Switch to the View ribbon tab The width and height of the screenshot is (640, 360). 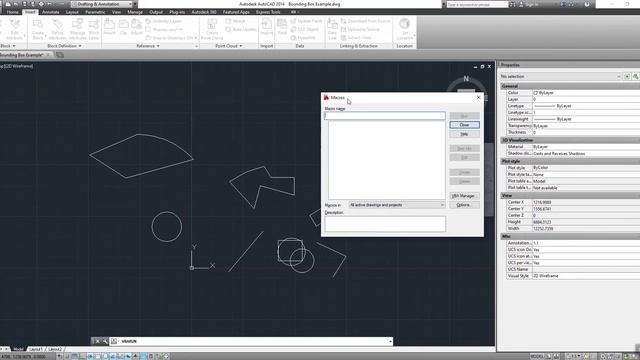[116, 12]
